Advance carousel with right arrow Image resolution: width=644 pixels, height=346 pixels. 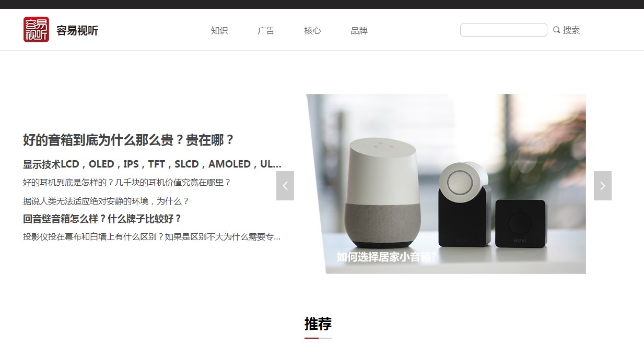point(603,186)
